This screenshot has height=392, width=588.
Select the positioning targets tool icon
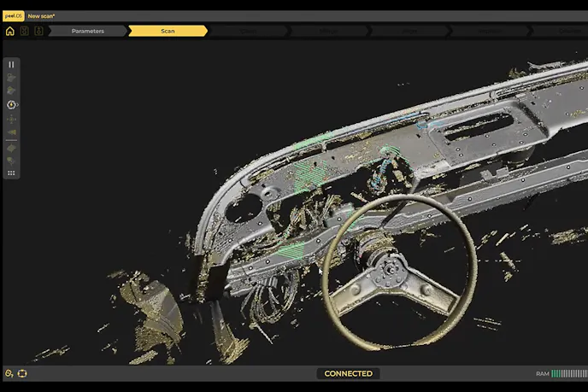click(x=12, y=119)
